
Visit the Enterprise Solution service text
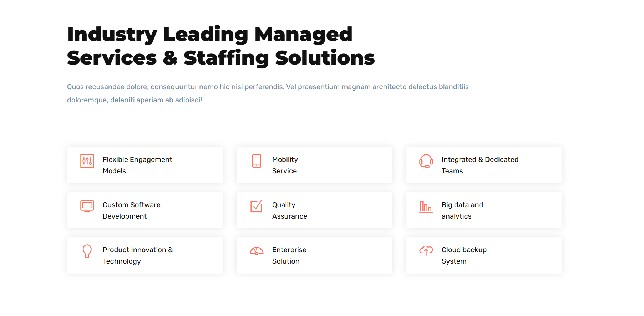289,255
